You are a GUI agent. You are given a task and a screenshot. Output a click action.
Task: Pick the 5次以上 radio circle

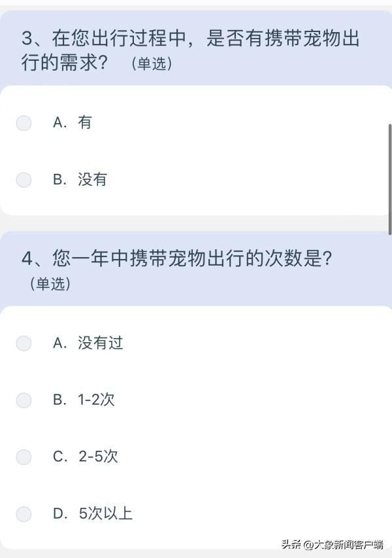[24, 514]
